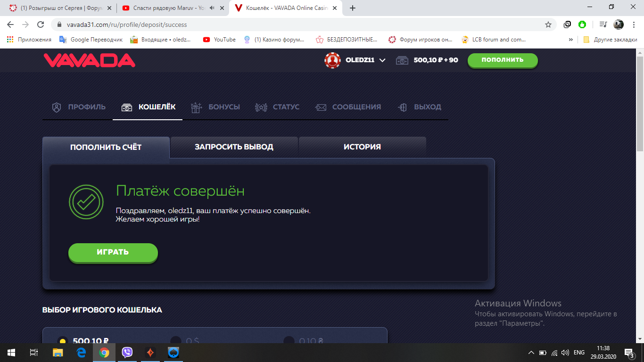Launch Microsoft Edge from the taskbar

[81, 353]
